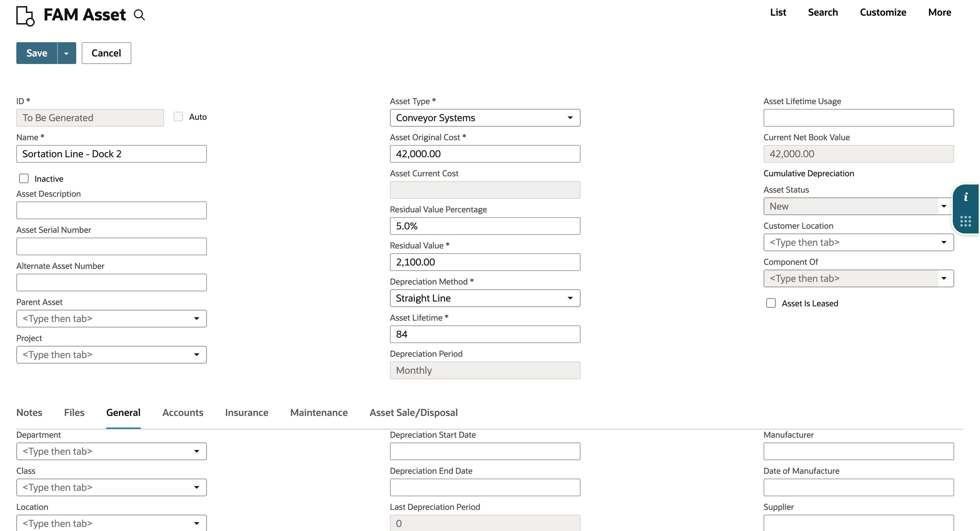
Task: Open the Location dropdown
Action: [x=112, y=523]
